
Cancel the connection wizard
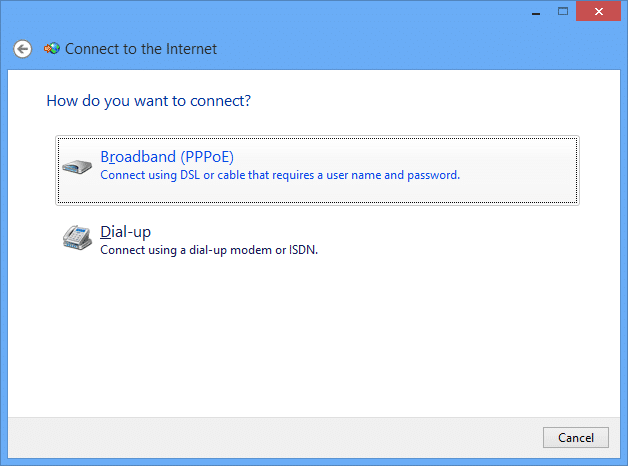click(x=576, y=438)
